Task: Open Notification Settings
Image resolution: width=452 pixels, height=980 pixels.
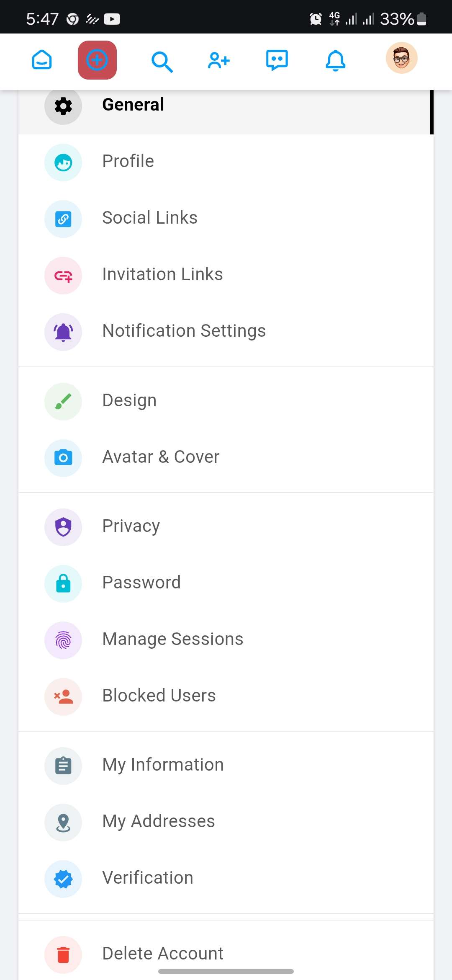Action: [x=226, y=332]
